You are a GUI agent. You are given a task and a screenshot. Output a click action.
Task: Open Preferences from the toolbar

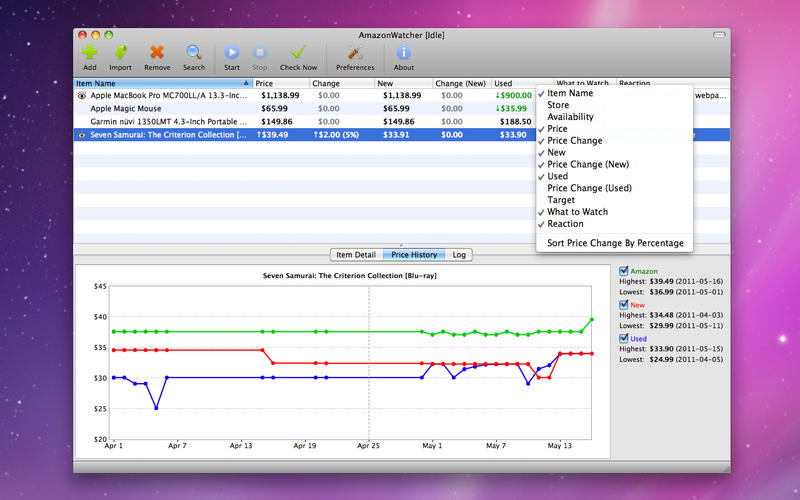355,53
